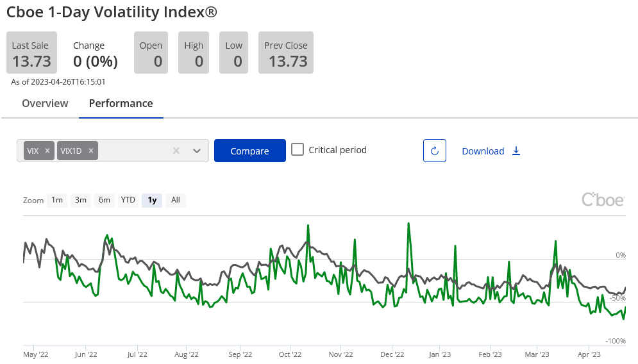Click the Feb '23 axis label
The height and width of the screenshot is (364, 638).
(x=491, y=354)
